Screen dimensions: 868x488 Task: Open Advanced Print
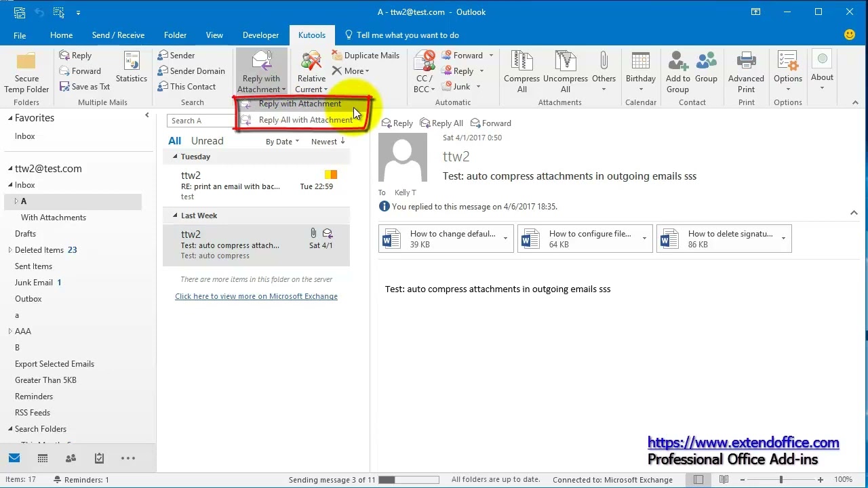[x=746, y=72]
